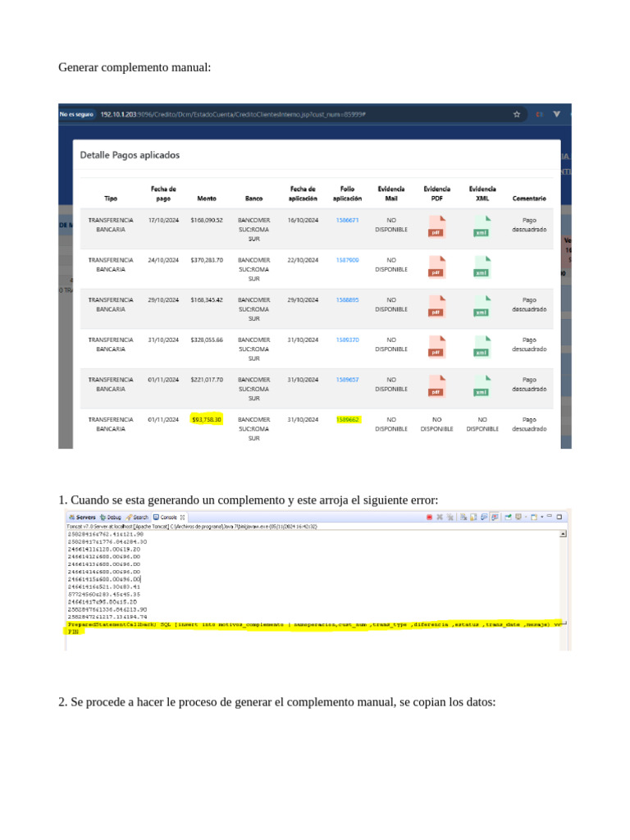Open the Display Selected Console dropdown

[526, 517]
